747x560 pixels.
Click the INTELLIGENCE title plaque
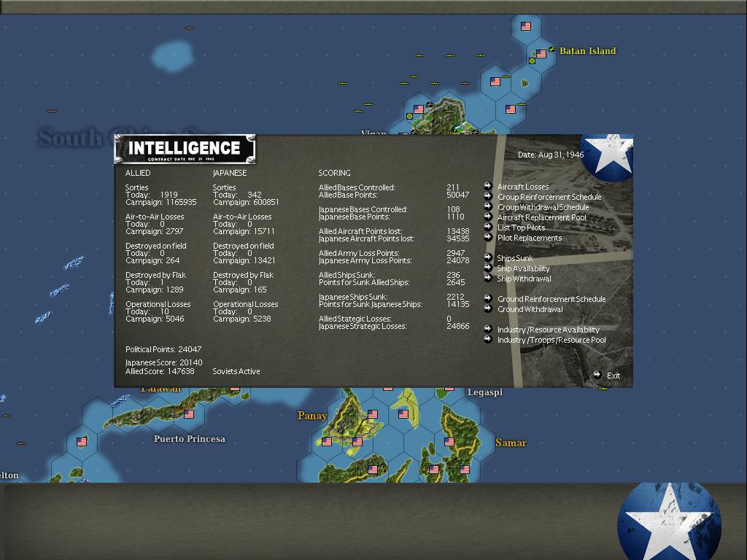coord(185,149)
